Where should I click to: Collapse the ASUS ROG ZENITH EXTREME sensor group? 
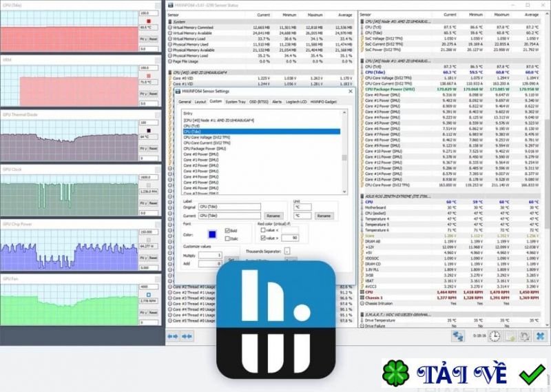(x=453, y=196)
